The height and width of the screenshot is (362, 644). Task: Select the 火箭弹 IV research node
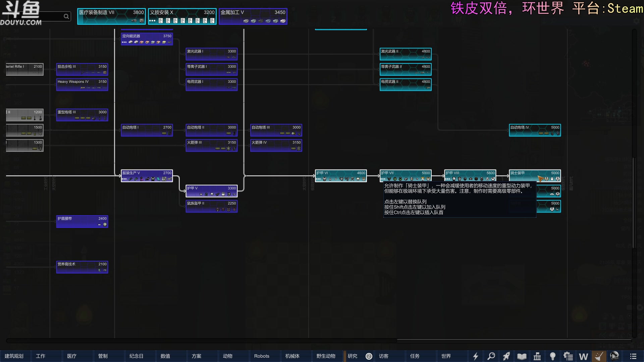276,145
